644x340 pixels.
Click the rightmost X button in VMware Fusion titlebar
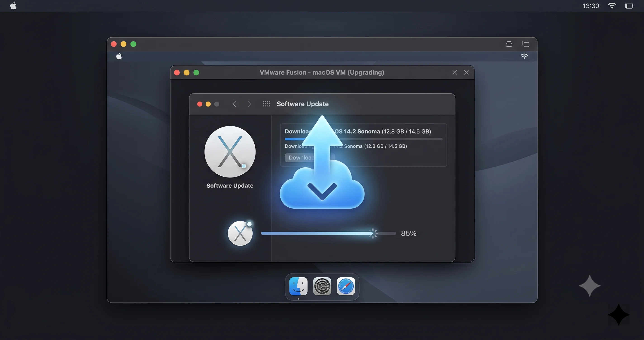466,73
